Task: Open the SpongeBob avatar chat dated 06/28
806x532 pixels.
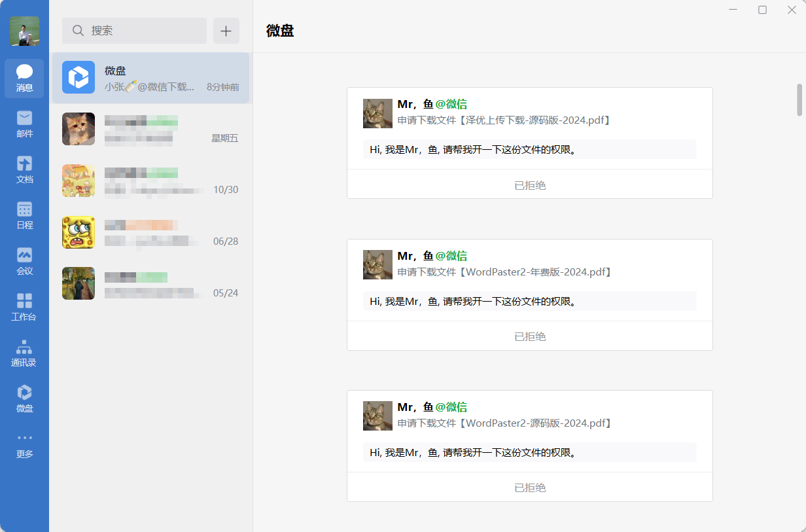Action: (x=150, y=232)
